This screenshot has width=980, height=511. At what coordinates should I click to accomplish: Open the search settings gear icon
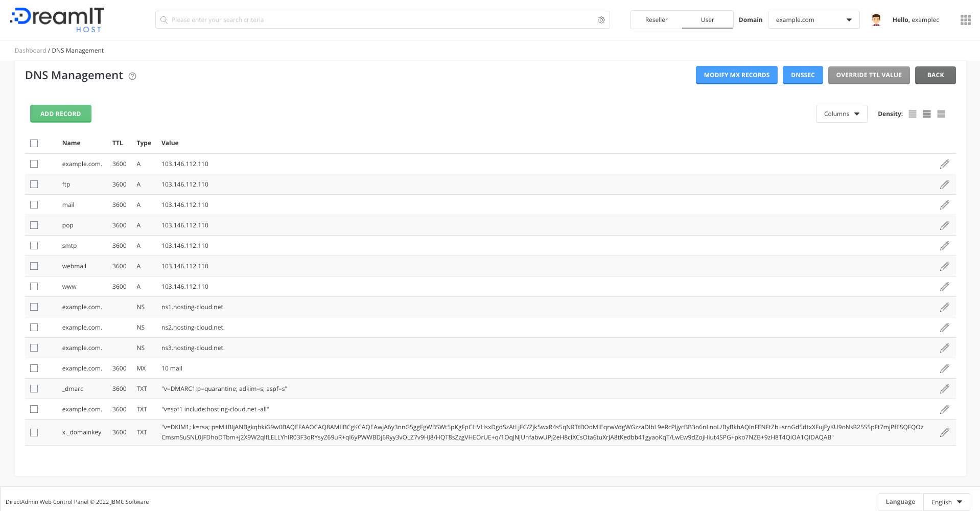coord(601,19)
